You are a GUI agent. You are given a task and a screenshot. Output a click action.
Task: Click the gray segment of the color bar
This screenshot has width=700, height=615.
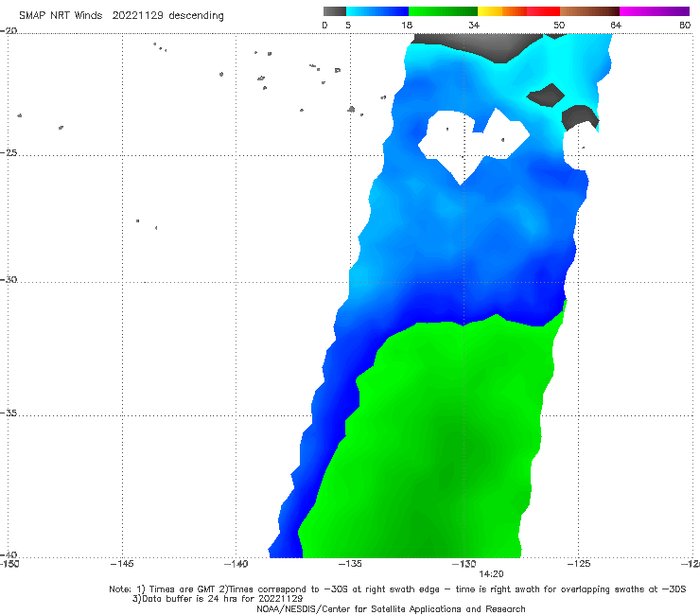334,11
